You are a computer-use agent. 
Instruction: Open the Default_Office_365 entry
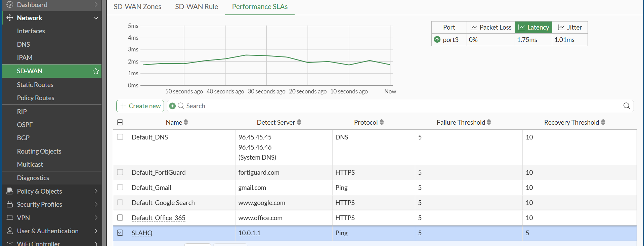[x=159, y=218]
